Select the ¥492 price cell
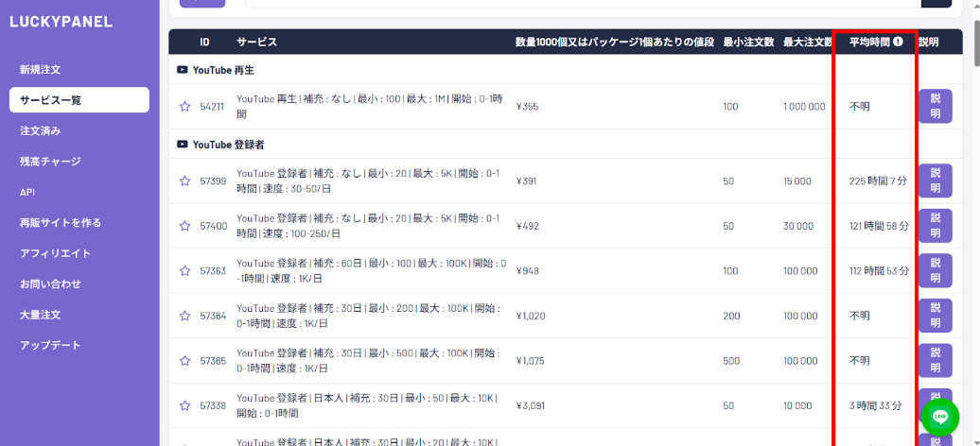The image size is (980, 446). (528, 226)
